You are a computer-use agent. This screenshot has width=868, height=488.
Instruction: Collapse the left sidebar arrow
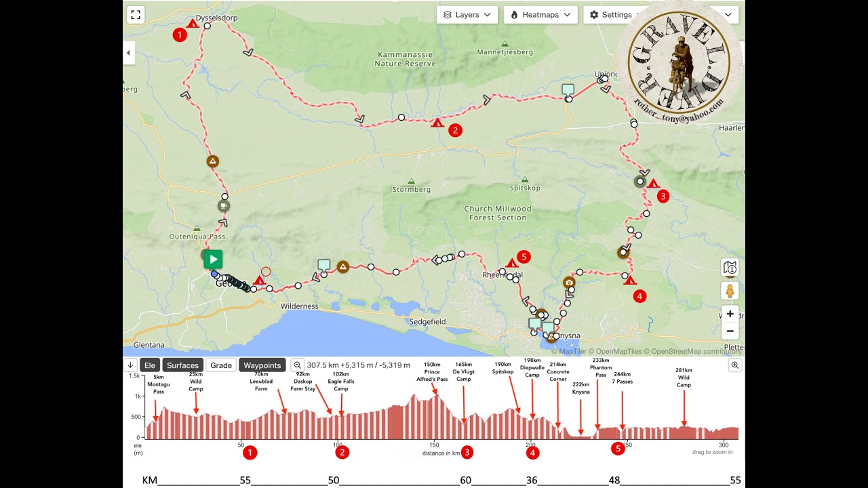coord(128,53)
